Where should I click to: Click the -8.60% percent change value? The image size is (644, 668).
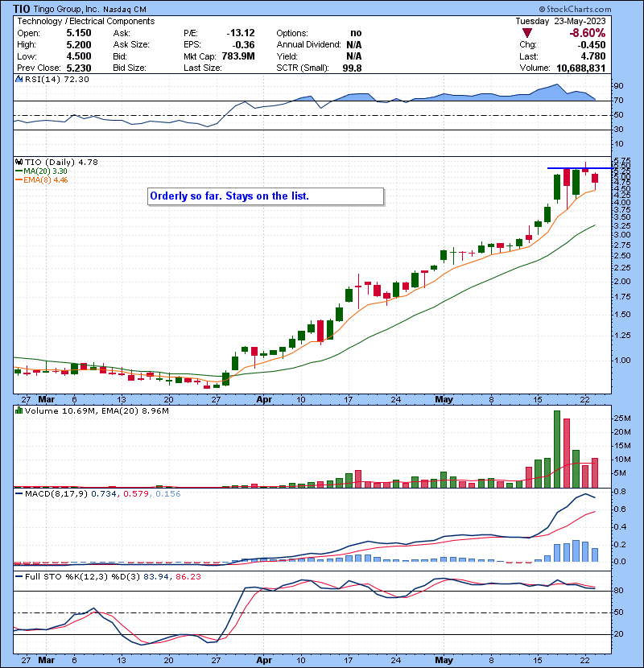588,33
